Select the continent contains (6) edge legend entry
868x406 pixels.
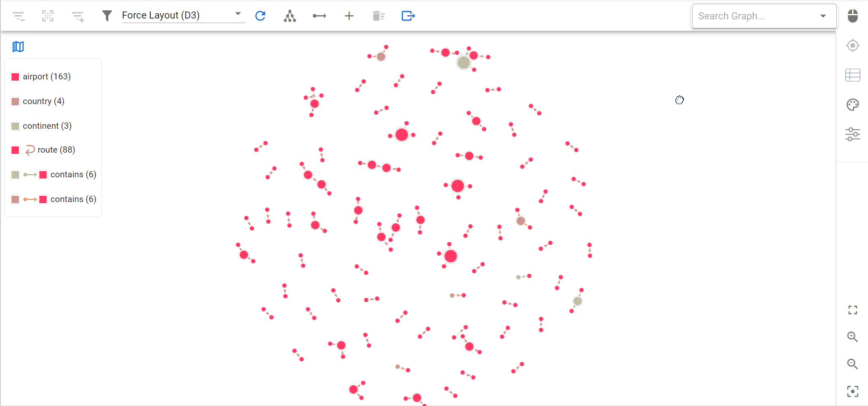pyautogui.click(x=54, y=174)
